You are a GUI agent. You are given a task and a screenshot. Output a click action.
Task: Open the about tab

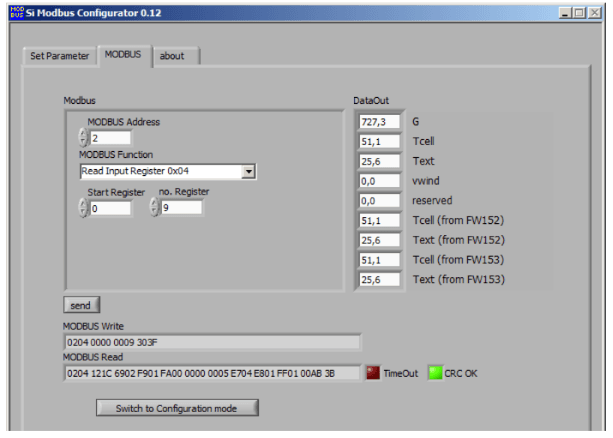pyautogui.click(x=176, y=56)
